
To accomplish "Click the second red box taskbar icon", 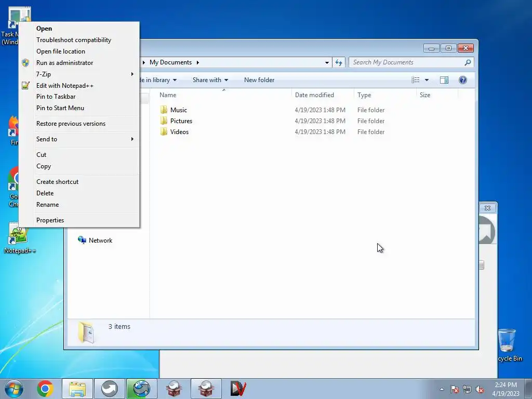I will tap(206, 389).
